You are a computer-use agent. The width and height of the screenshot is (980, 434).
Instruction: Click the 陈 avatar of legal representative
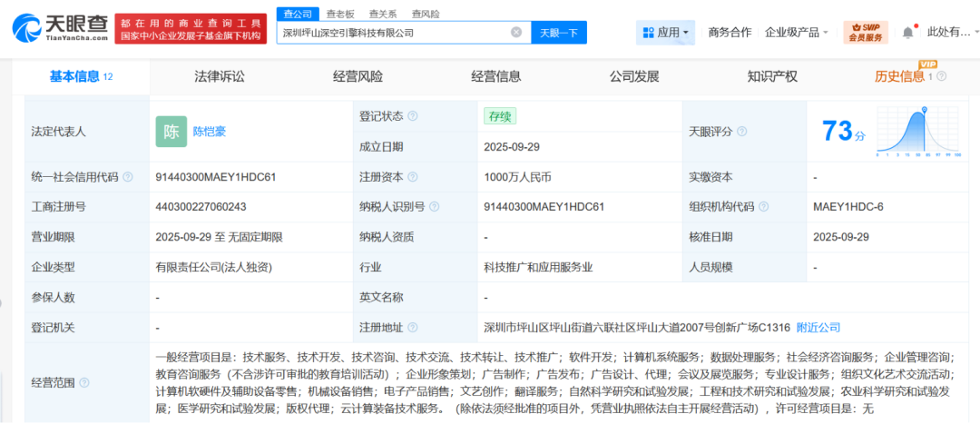coord(171,132)
